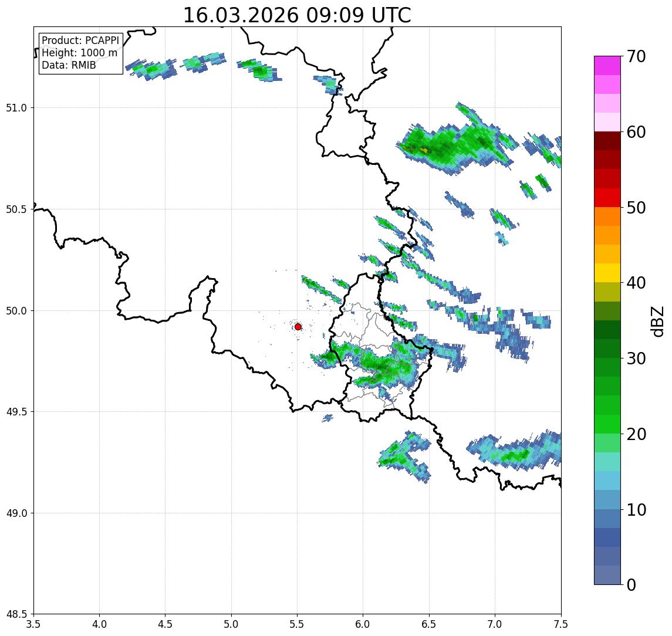Click longitude tick label "4.0"
The width and height of the screenshot is (672, 636).
pyautogui.click(x=99, y=624)
